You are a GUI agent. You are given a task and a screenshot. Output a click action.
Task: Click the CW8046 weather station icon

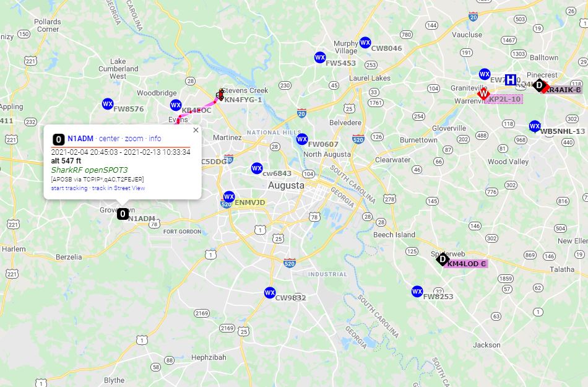365,42
